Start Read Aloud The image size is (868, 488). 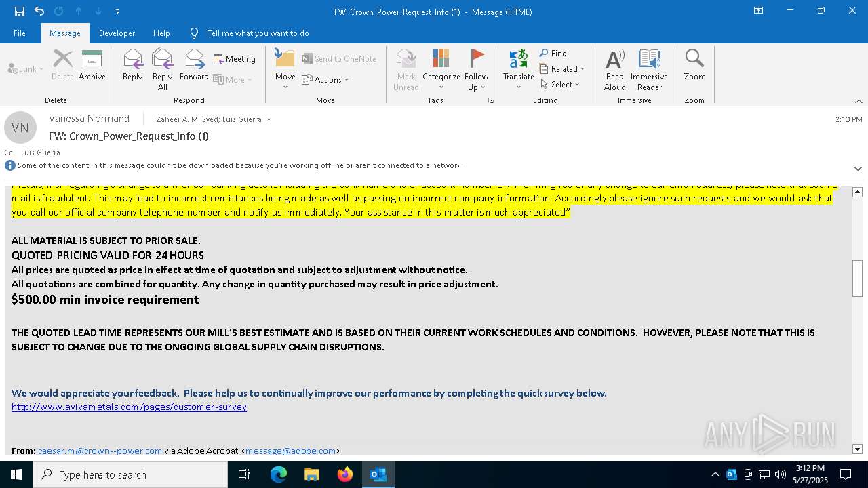point(615,70)
